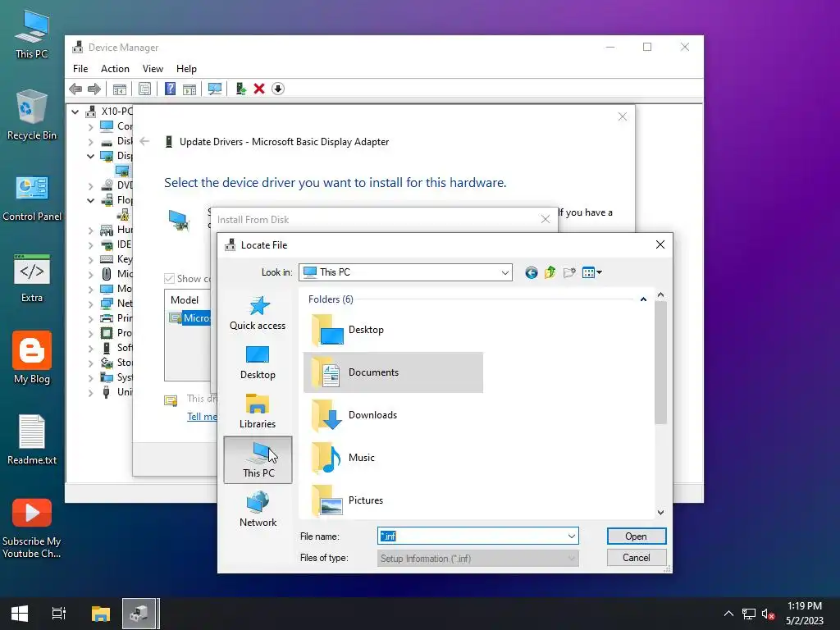This screenshot has width=840, height=630.
Task: Click the disable device down-arrow icon
Action: [278, 89]
